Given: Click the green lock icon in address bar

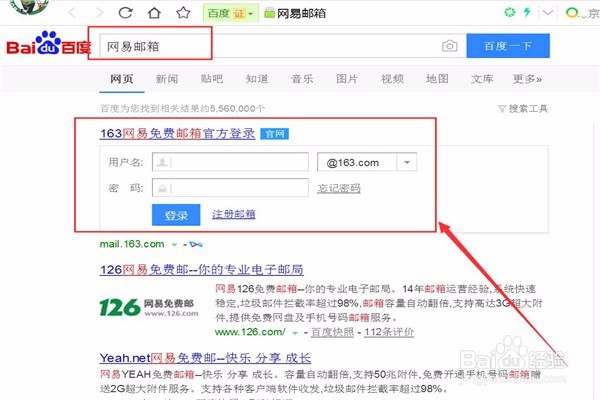Looking at the screenshot, I should point(269,13).
